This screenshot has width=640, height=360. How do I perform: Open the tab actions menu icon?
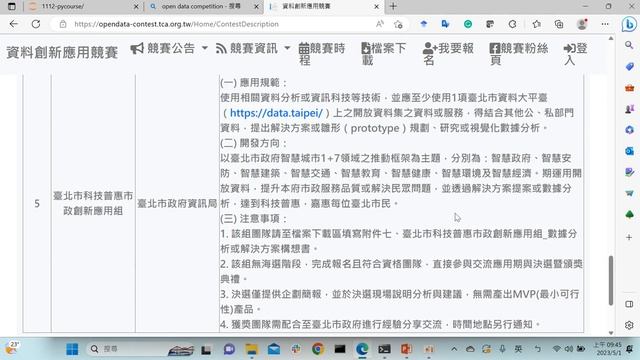click(x=12, y=7)
